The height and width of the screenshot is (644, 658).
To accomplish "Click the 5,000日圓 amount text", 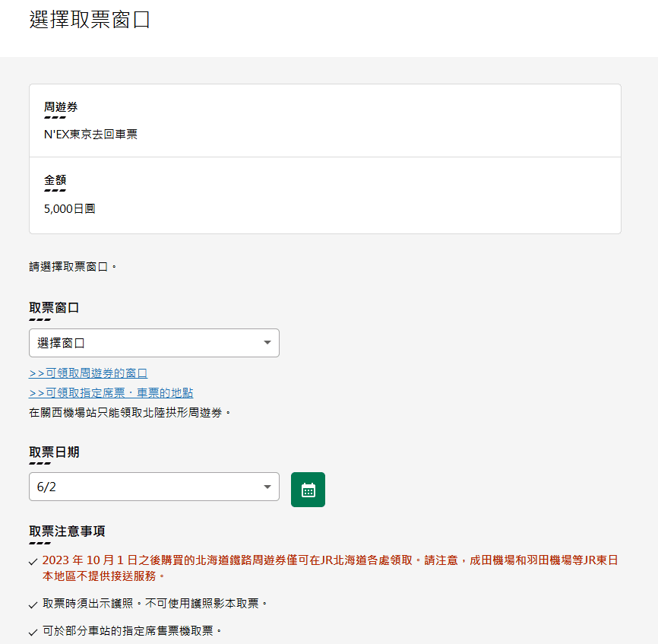I will tap(69, 208).
